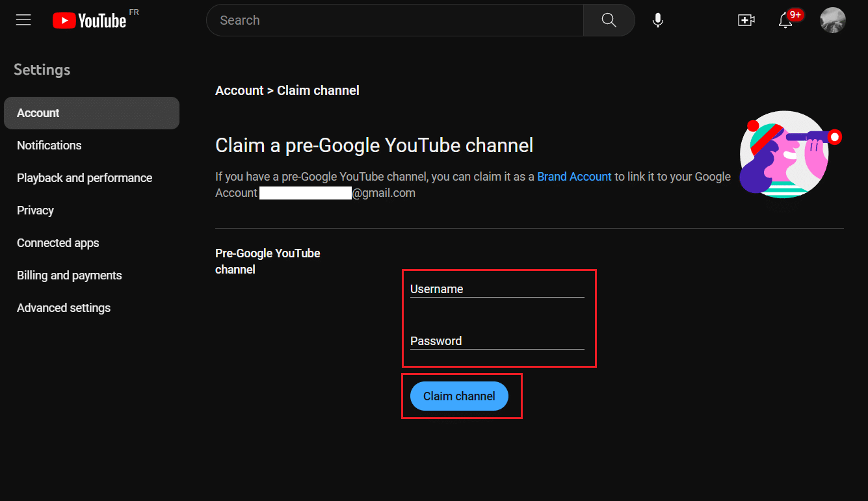Open Advanced settings
The image size is (868, 501).
click(92, 308)
